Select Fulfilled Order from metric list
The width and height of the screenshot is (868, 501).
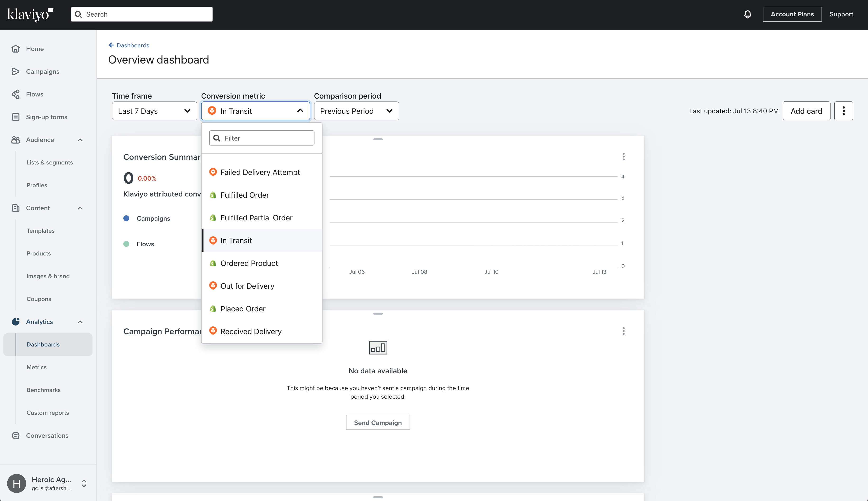point(245,195)
